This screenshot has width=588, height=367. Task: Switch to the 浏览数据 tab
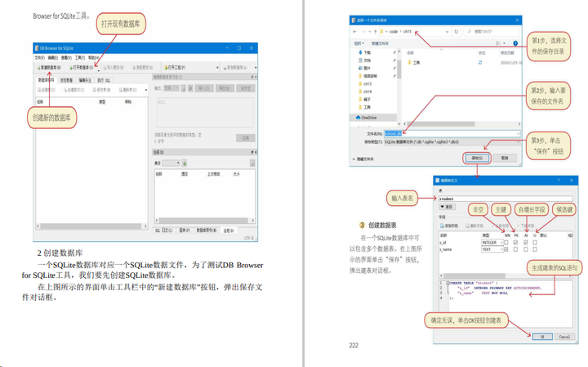[66, 80]
